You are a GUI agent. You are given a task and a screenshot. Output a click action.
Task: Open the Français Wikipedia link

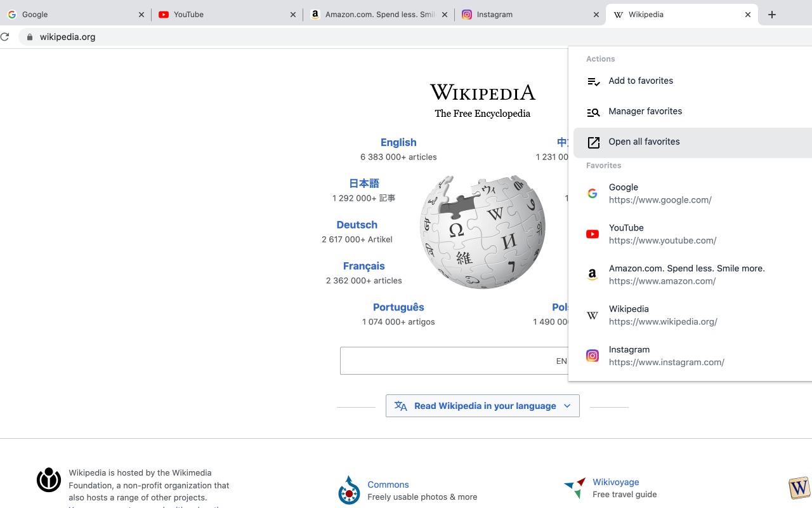pyautogui.click(x=364, y=266)
